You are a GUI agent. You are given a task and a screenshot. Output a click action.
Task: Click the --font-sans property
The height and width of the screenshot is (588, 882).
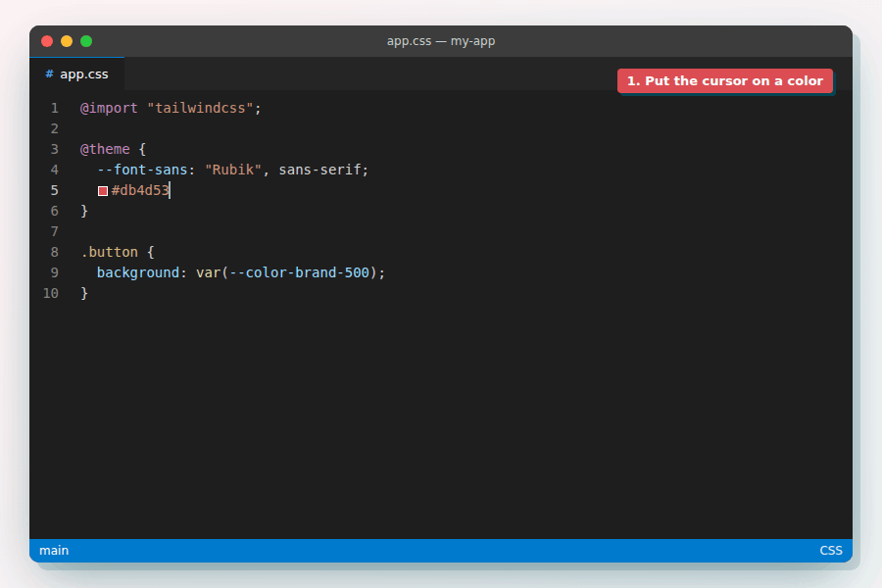pos(142,170)
